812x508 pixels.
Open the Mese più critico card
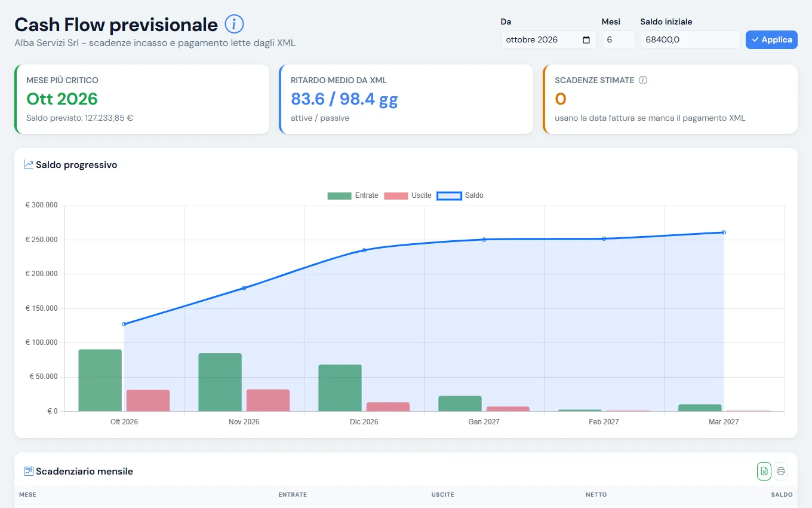tap(142, 99)
